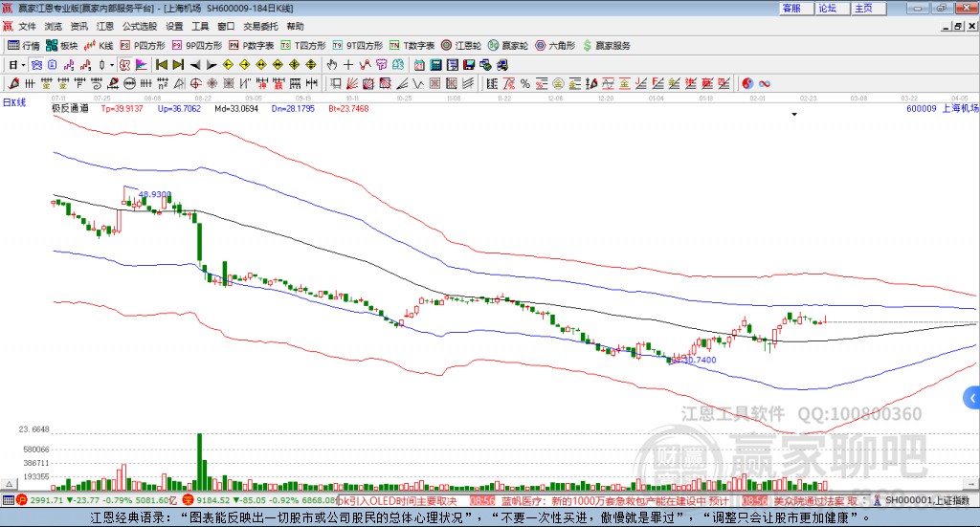Launch the 赢家轮 wheel tool
Image resolution: width=980 pixels, height=527 pixels.
click(x=508, y=46)
